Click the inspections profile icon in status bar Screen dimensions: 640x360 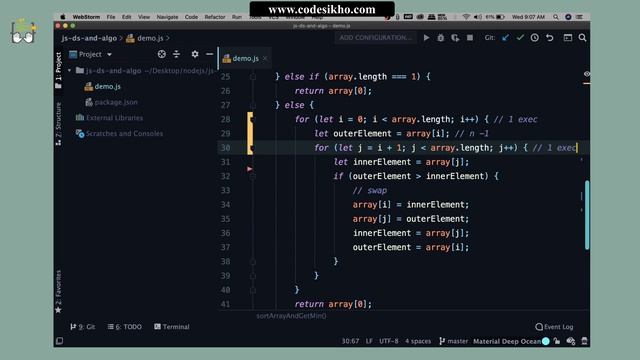point(571,341)
